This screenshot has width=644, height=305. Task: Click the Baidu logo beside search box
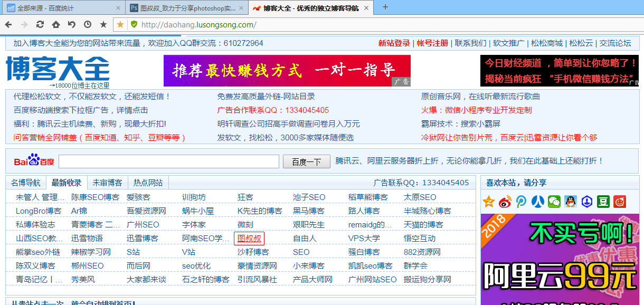pos(34,160)
